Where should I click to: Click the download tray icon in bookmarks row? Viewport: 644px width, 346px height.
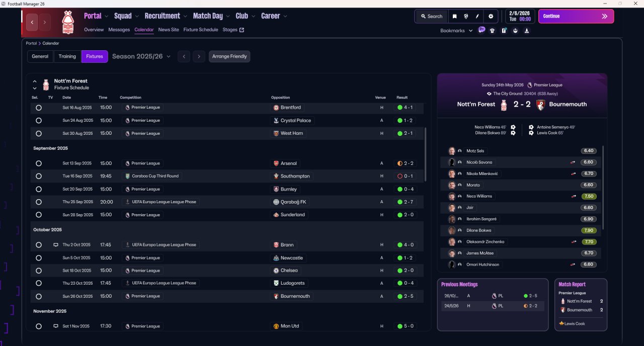click(x=527, y=31)
